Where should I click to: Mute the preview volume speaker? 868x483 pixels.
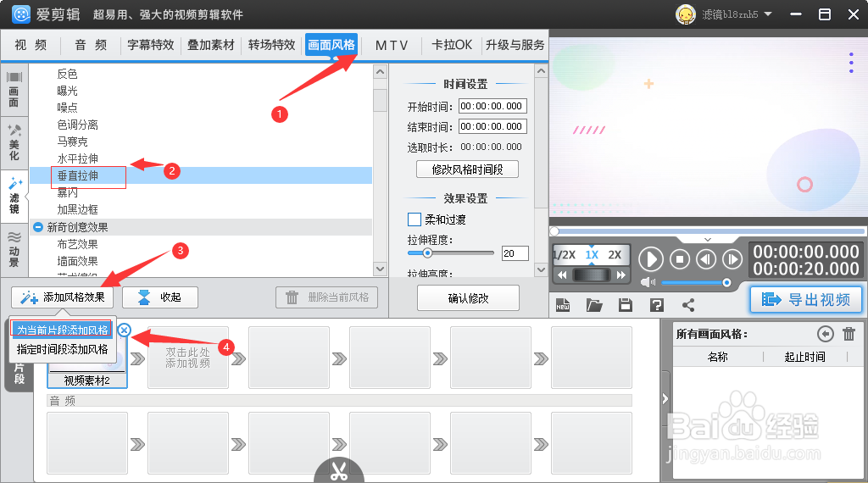point(647,283)
